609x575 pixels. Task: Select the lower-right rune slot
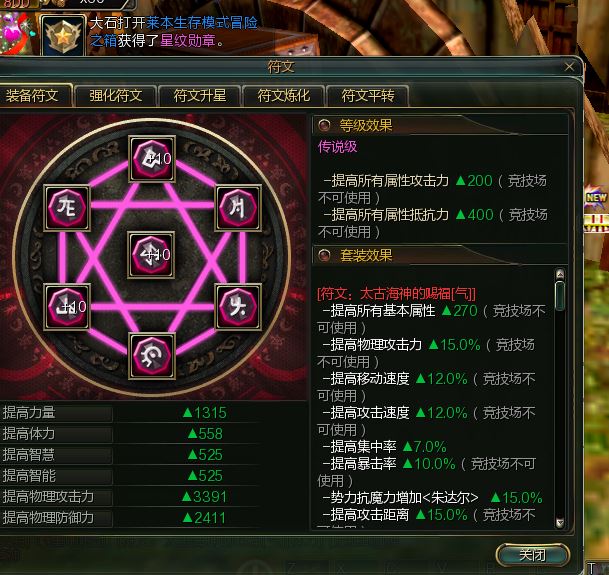238,307
